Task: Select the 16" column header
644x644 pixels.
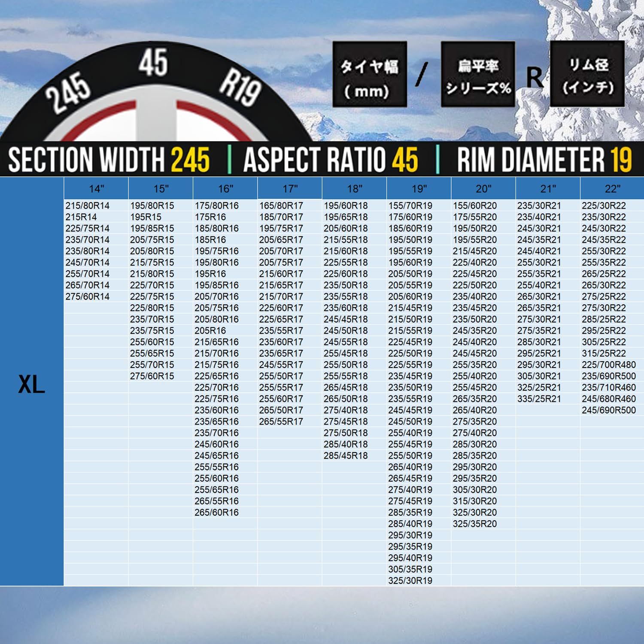Action: 225,188
